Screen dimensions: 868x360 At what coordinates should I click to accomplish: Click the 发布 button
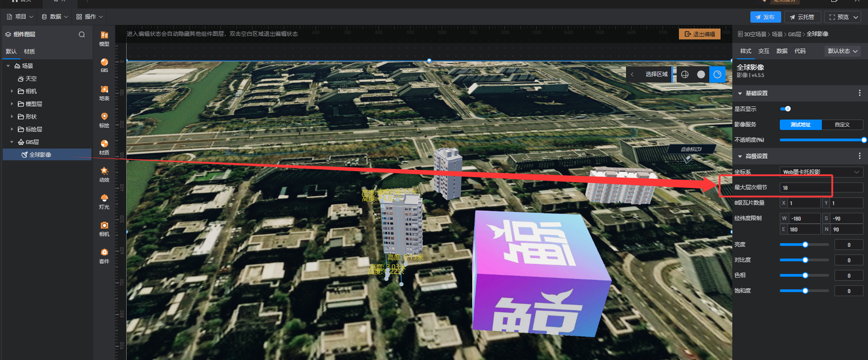(x=765, y=17)
